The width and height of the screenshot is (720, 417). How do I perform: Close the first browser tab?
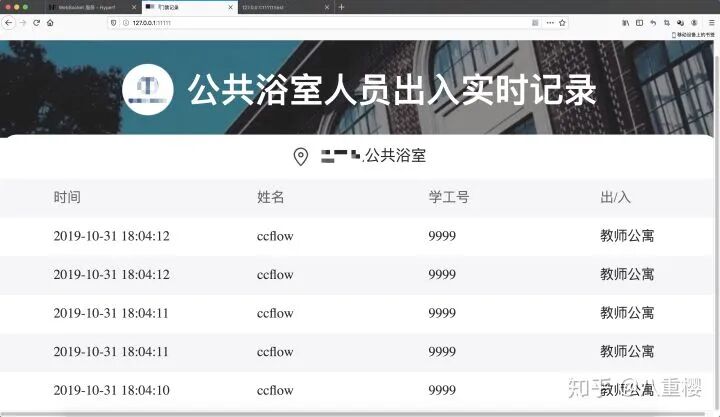(x=134, y=7)
